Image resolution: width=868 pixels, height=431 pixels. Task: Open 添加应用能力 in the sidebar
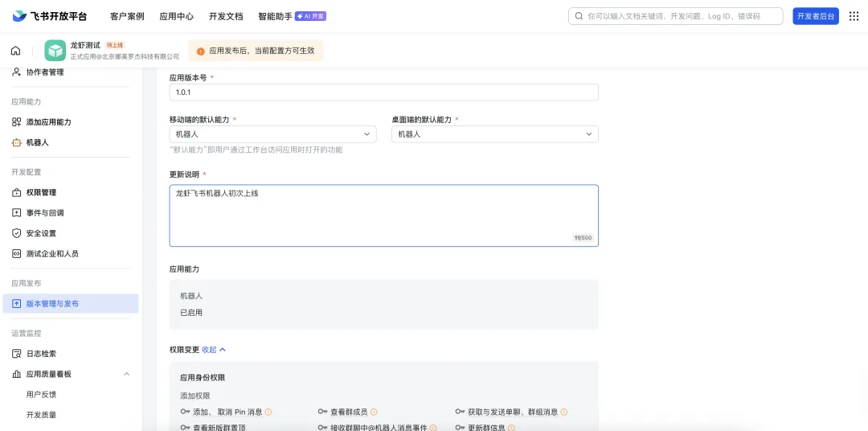point(49,122)
